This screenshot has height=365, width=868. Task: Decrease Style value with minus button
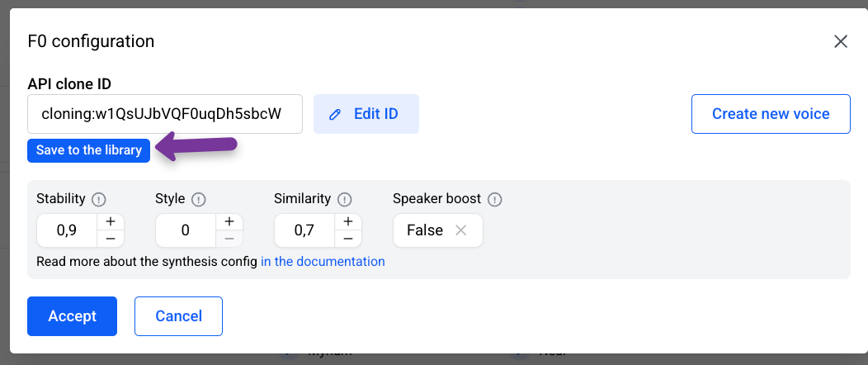click(229, 239)
